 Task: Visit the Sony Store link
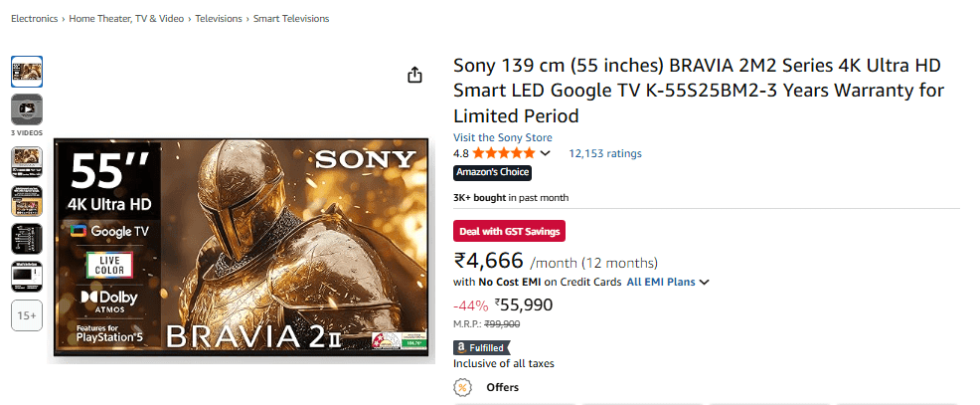pyautogui.click(x=502, y=137)
